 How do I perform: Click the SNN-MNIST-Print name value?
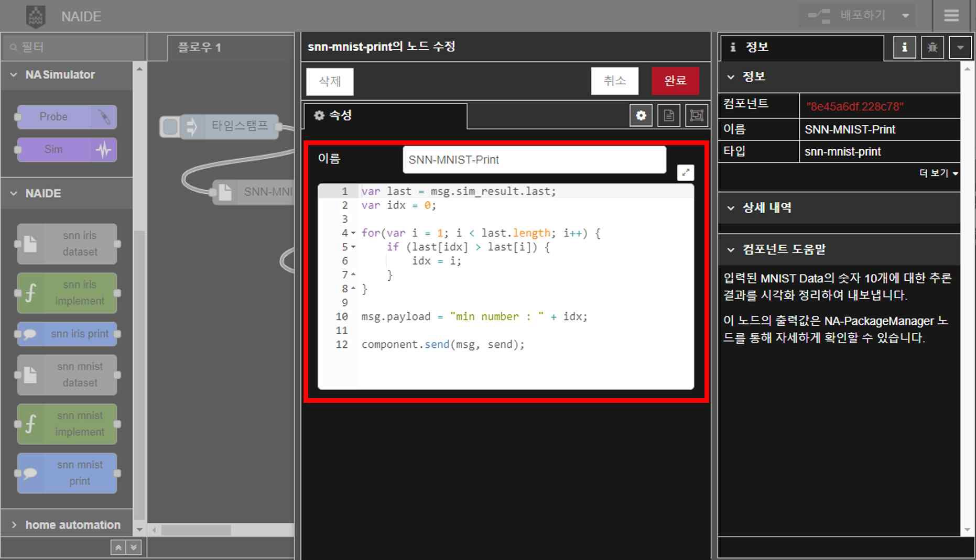click(850, 129)
